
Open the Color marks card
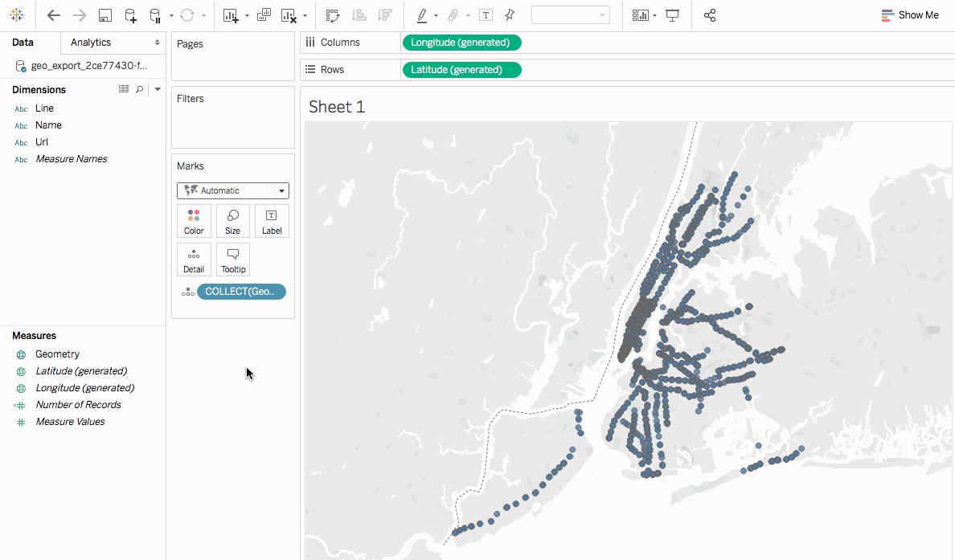(194, 221)
